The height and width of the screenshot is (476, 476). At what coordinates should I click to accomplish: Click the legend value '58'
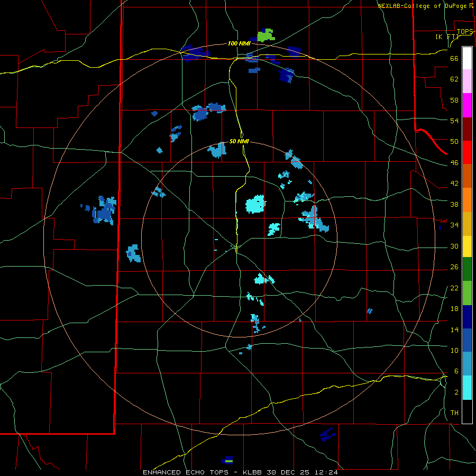[454, 100]
